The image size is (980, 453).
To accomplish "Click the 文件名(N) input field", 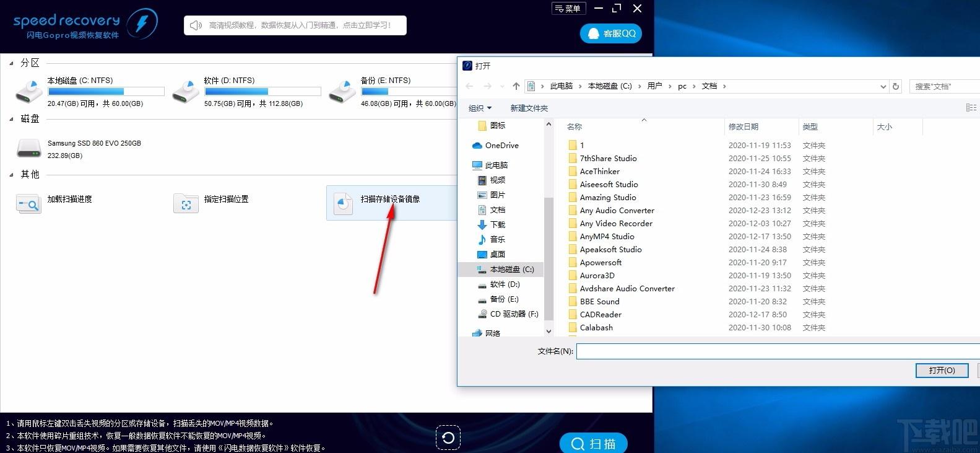I will point(778,351).
